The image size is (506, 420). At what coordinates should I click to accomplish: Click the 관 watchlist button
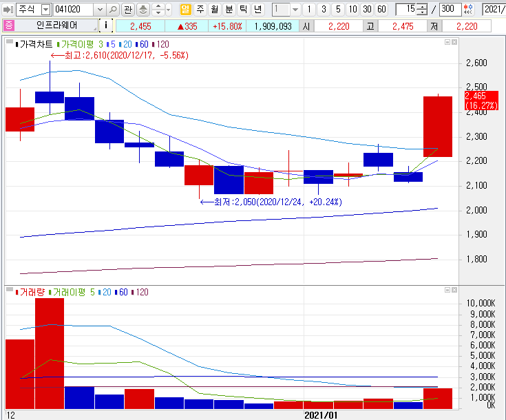(128, 10)
